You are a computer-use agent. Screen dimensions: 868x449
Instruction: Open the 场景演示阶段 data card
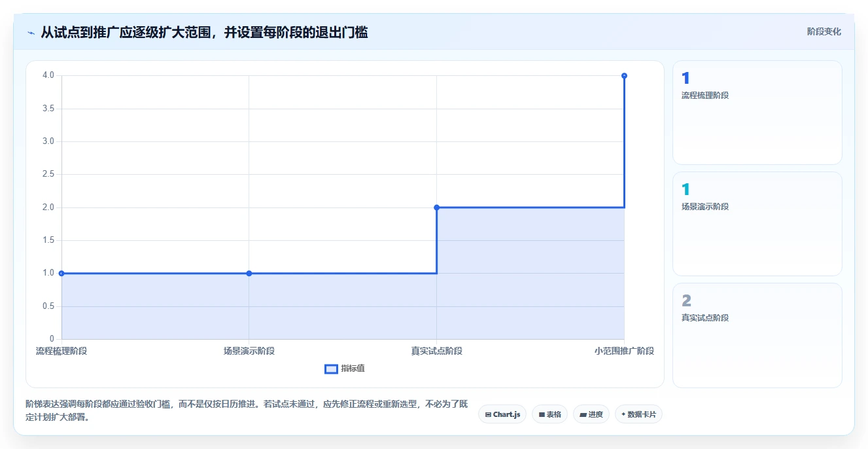click(757, 224)
